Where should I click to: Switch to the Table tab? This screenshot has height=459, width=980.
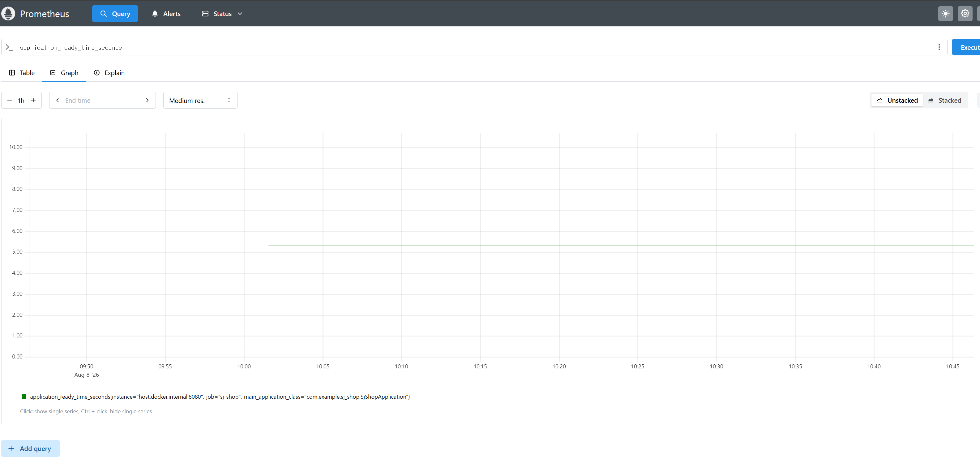click(x=22, y=73)
